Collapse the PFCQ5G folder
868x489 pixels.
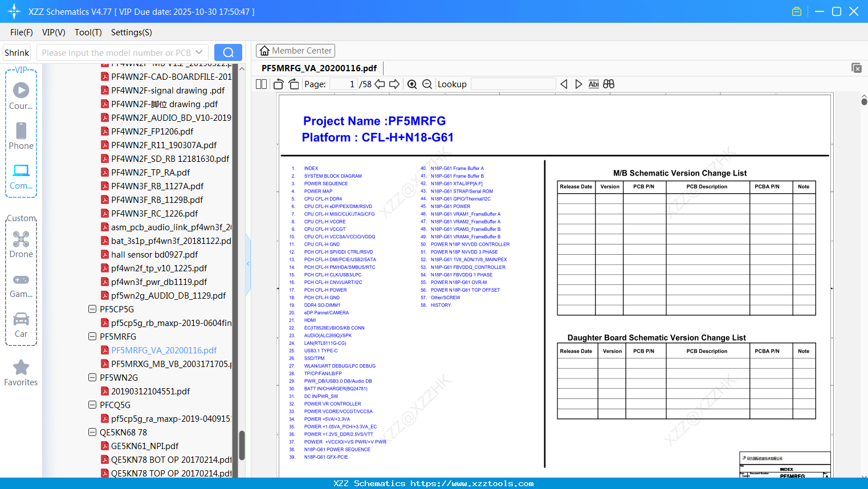click(x=92, y=405)
